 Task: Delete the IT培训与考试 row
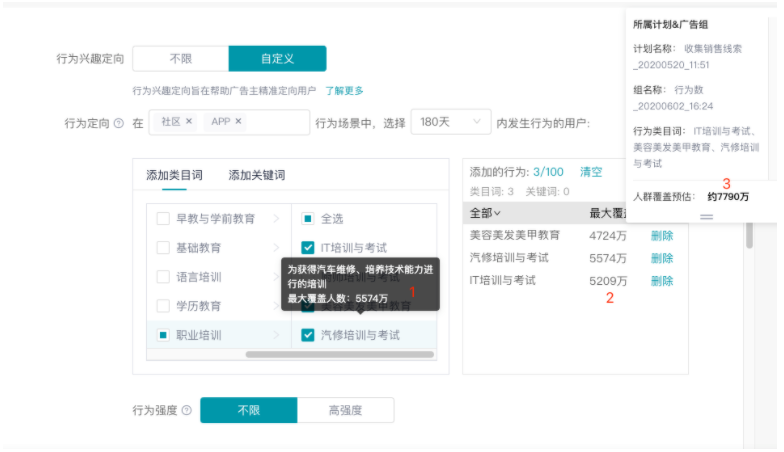click(662, 281)
